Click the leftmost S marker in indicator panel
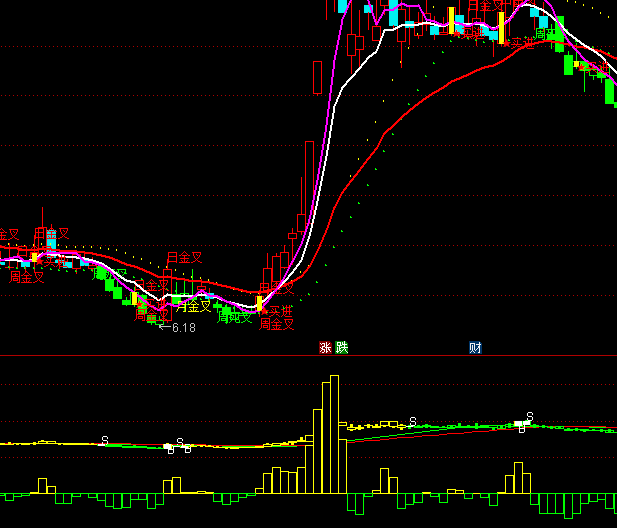This screenshot has width=617, height=528. [105, 440]
